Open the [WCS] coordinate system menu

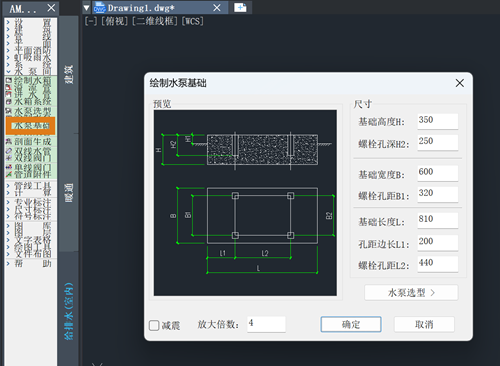point(193,21)
